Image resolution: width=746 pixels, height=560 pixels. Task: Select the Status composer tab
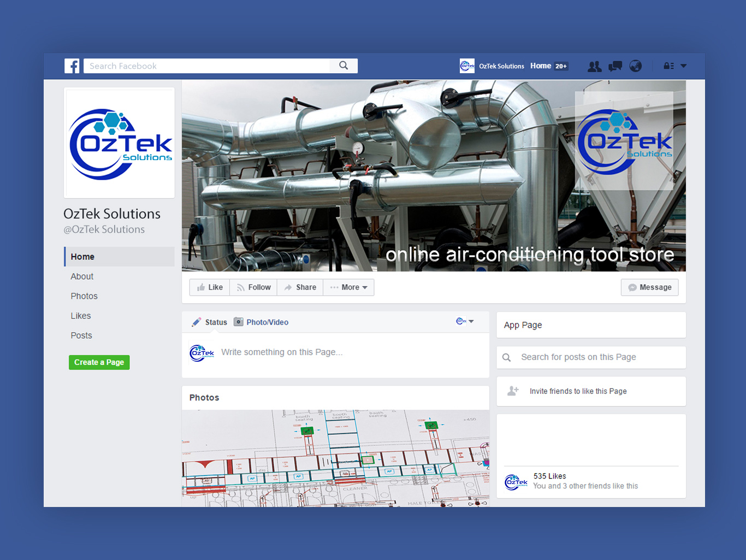pos(216,322)
